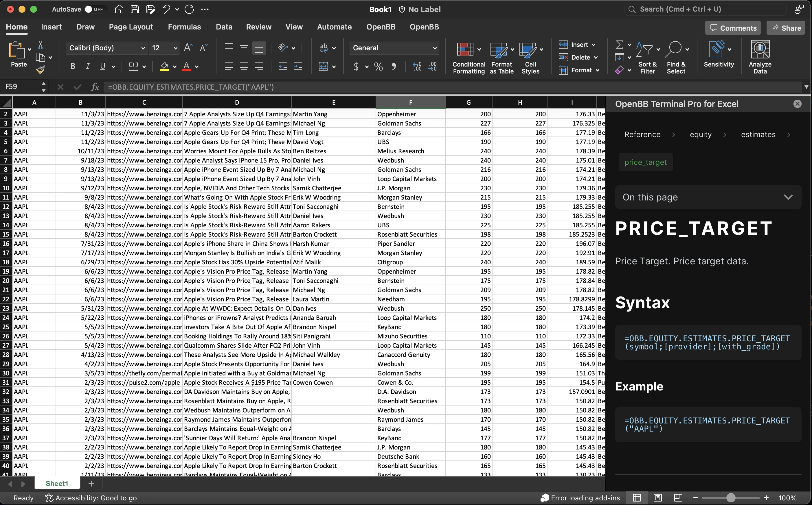812x505 pixels.
Task: Click the Cut scissors icon
Action: tap(41, 45)
